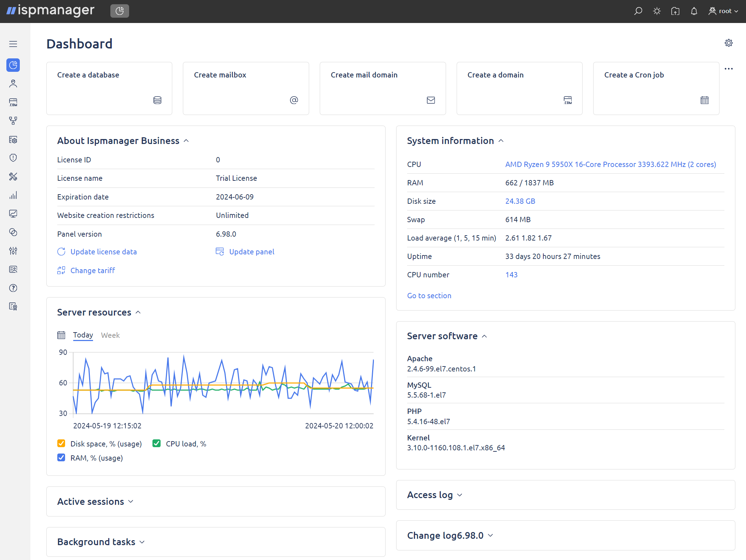746x560 pixels.
Task: Click the Uptime value 33 days 20 hours
Action: [x=553, y=256]
